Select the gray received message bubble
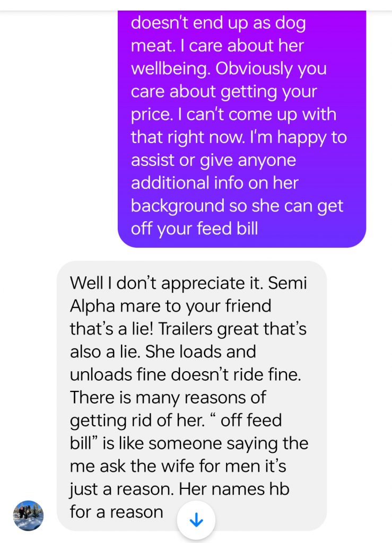The image size is (392, 543). point(192,396)
